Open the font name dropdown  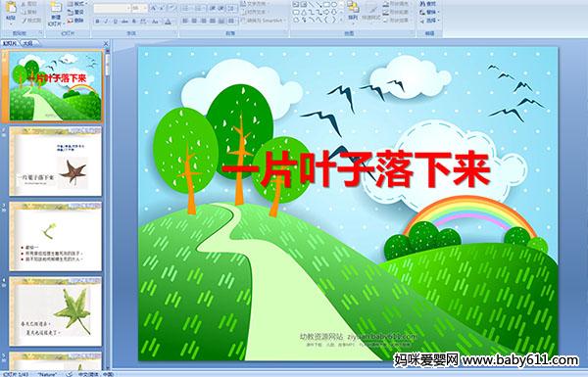point(128,8)
